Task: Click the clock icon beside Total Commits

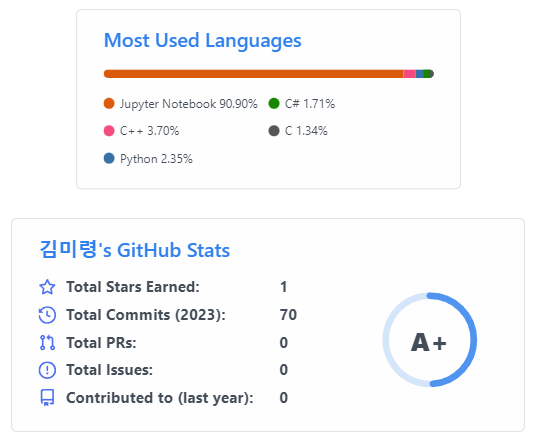Action: 47,315
